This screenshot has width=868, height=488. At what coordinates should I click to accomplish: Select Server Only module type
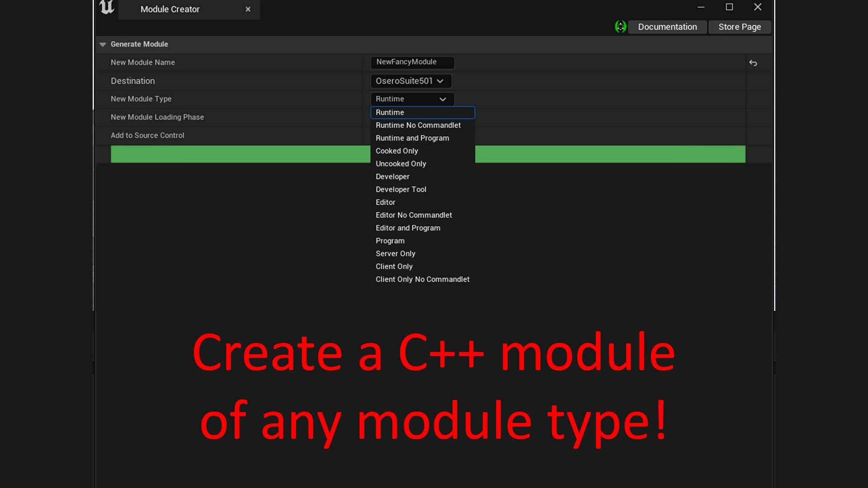click(x=396, y=253)
